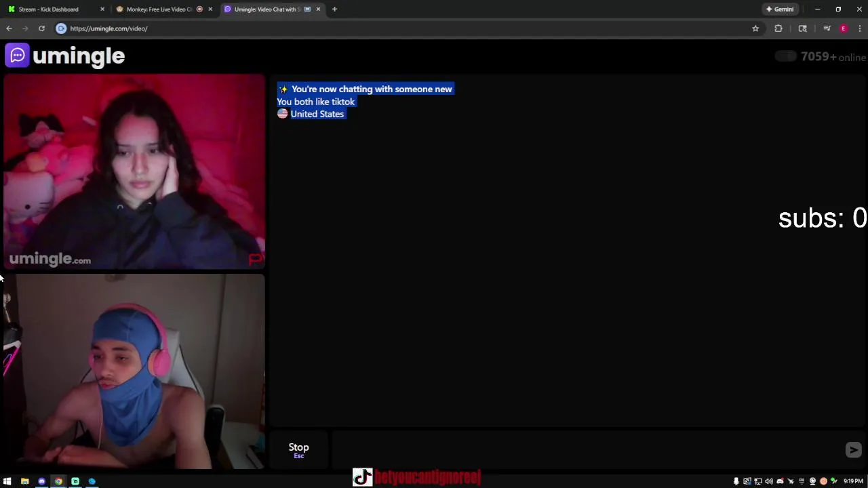Bookmark this page with star icon
The image size is (868, 488).
pyautogui.click(x=755, y=28)
